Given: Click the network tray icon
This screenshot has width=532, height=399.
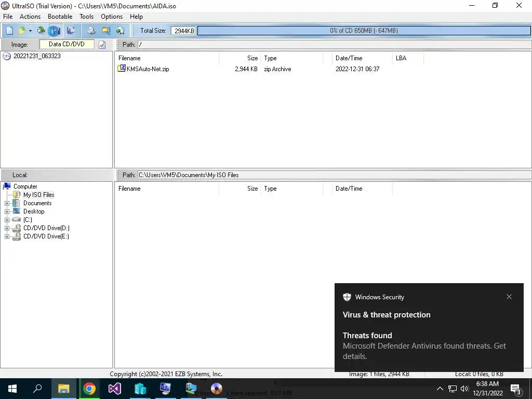Looking at the screenshot, I should pyautogui.click(x=453, y=389).
